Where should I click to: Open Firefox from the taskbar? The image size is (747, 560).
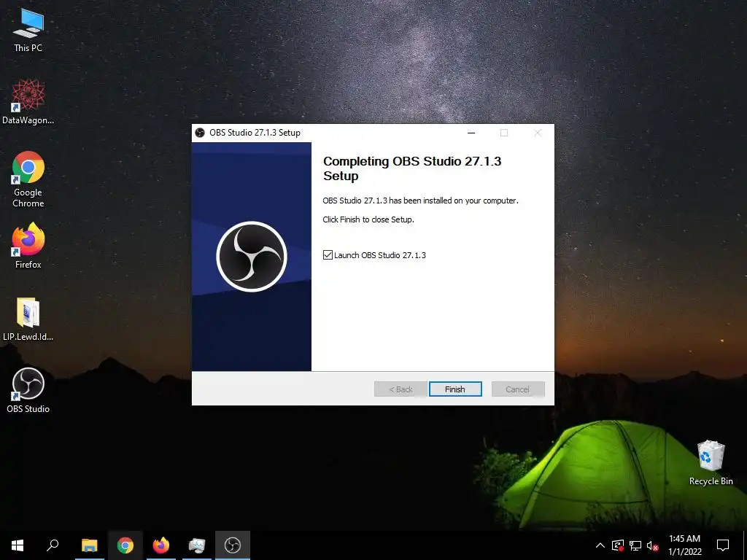pyautogui.click(x=161, y=545)
